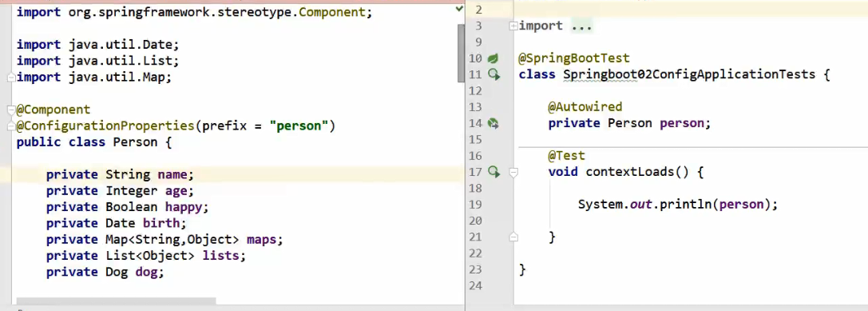
Task: Click line number 9 in the gutter
Action: coord(478,42)
